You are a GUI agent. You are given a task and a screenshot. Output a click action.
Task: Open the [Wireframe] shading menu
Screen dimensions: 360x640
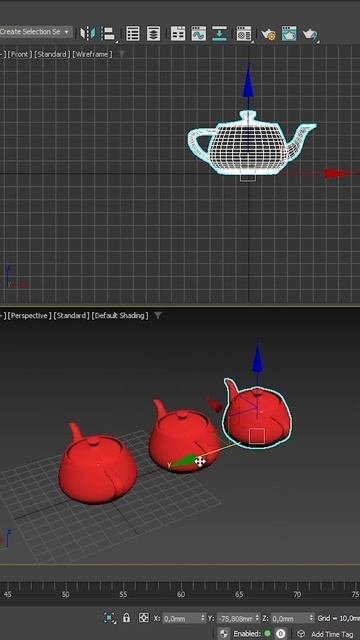coord(92,54)
